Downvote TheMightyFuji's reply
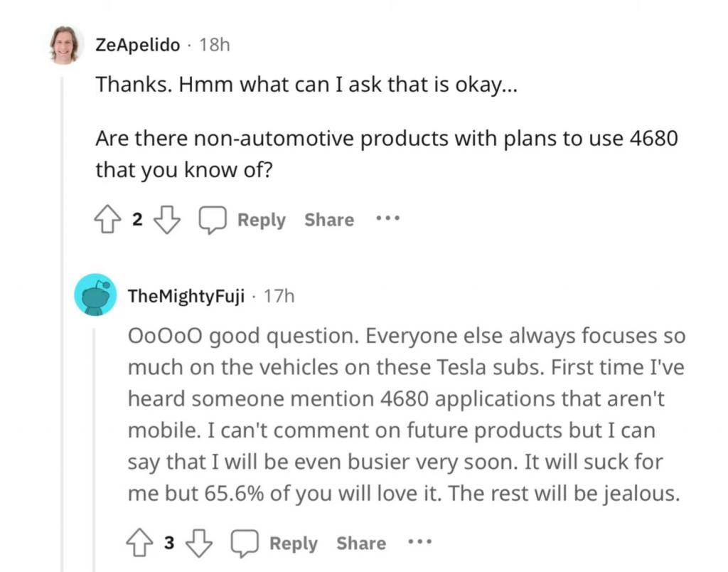This screenshot has width=728, height=572. [199, 543]
